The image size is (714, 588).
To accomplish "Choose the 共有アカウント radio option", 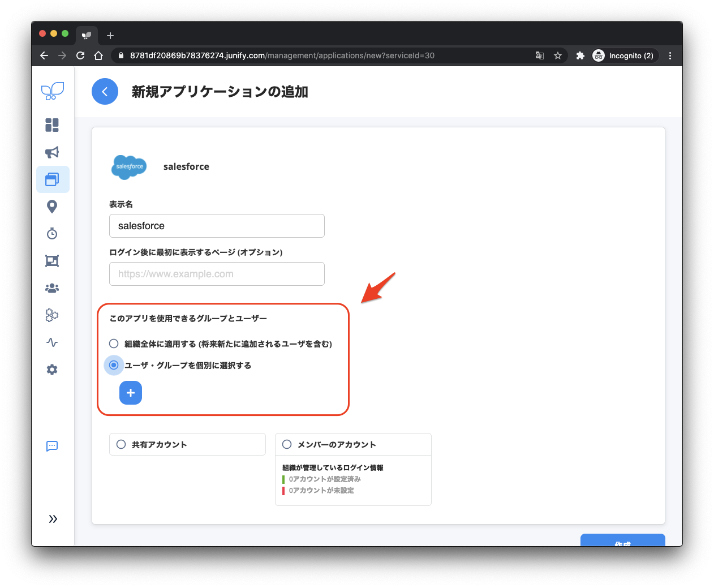I will point(121,444).
